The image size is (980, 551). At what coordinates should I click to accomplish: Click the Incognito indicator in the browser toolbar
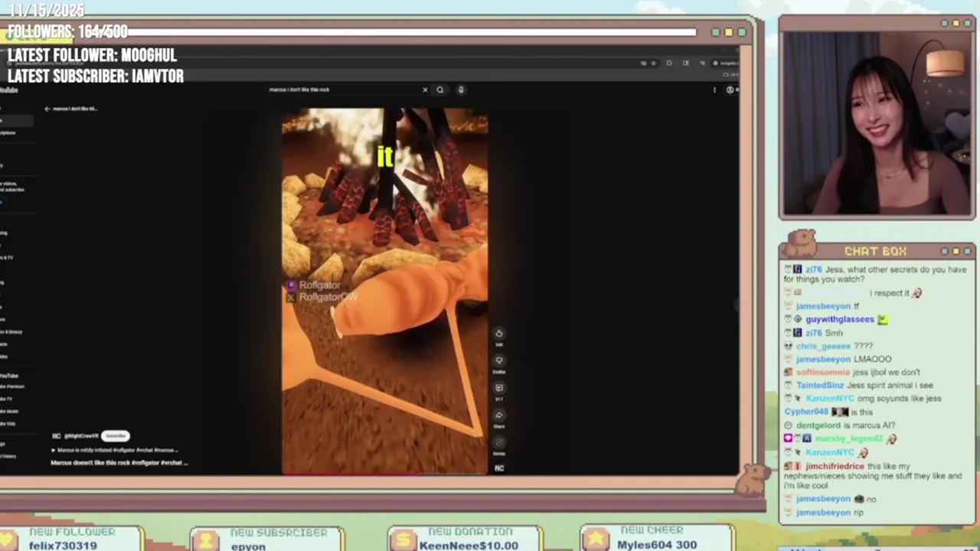[725, 63]
